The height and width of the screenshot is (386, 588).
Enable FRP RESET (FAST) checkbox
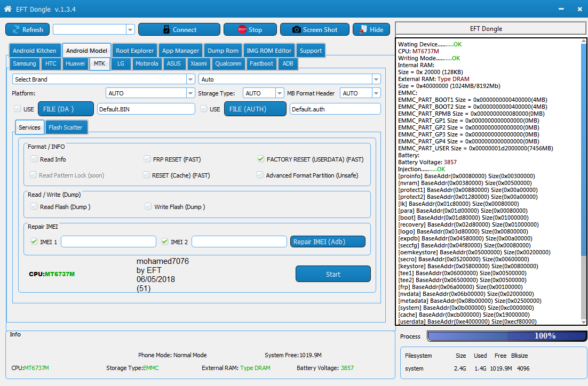(x=147, y=159)
